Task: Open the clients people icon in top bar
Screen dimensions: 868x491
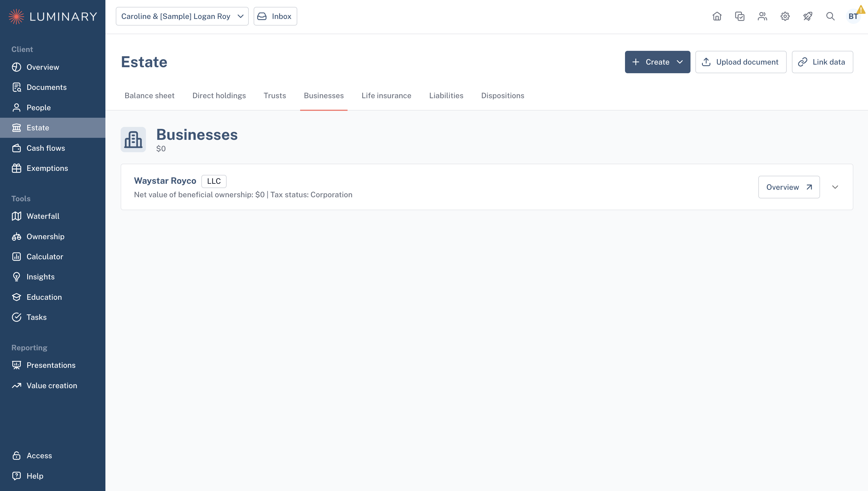Action: click(762, 16)
